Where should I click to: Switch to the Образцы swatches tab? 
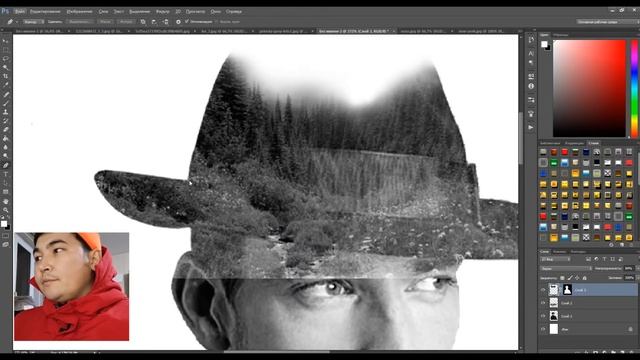[x=561, y=35]
